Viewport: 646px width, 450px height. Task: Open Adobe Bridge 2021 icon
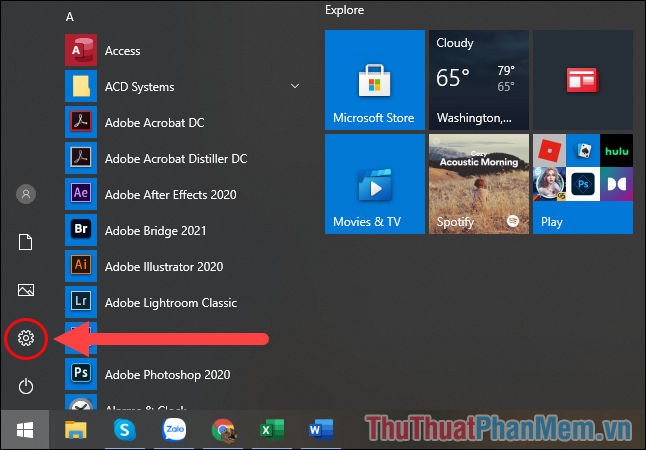pyautogui.click(x=81, y=230)
